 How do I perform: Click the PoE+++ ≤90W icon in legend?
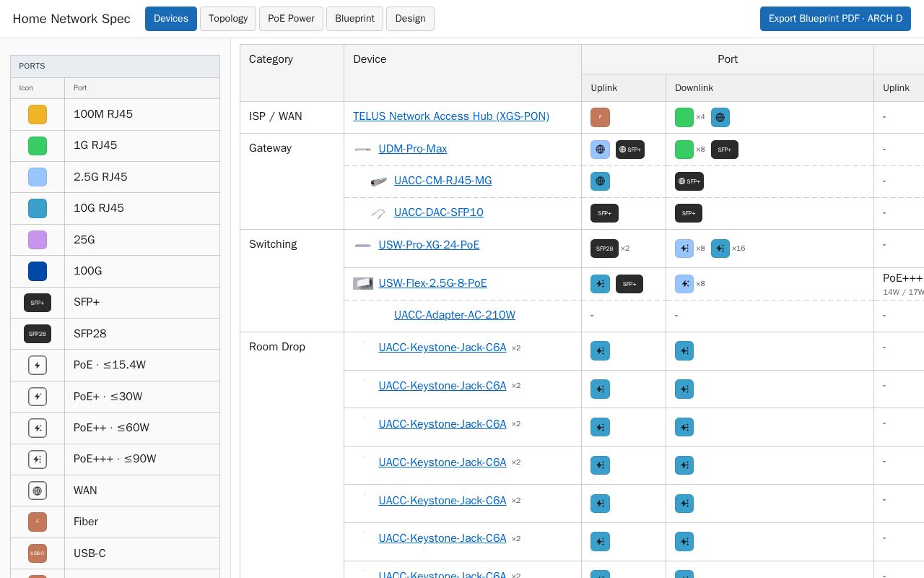(38, 459)
